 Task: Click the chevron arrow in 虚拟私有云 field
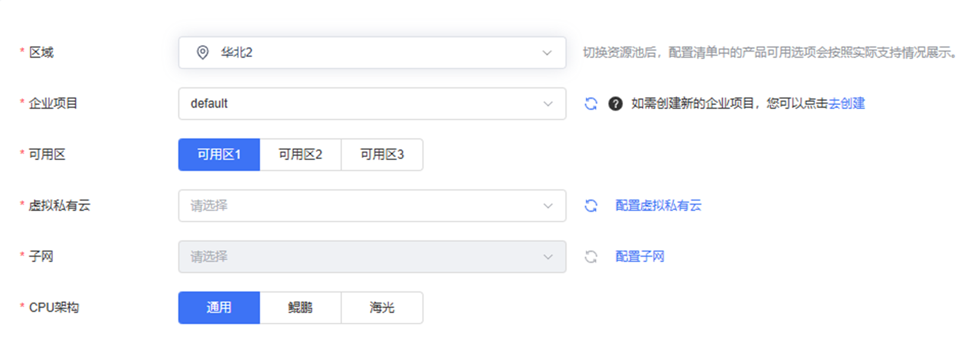click(548, 206)
